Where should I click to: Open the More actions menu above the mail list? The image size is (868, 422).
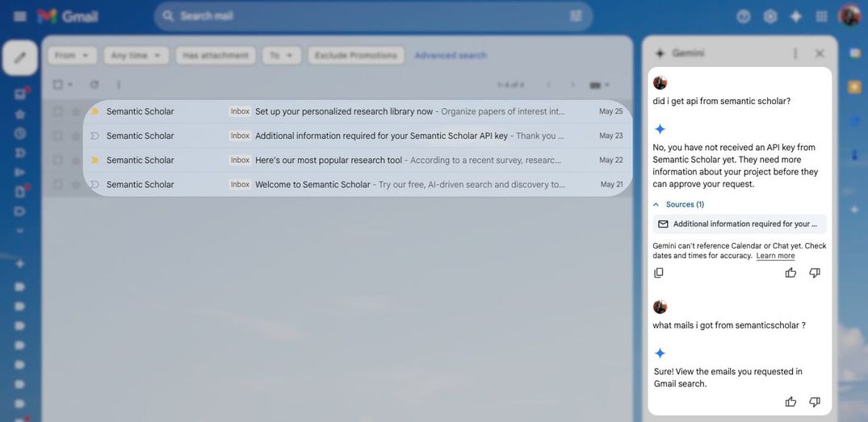(119, 85)
